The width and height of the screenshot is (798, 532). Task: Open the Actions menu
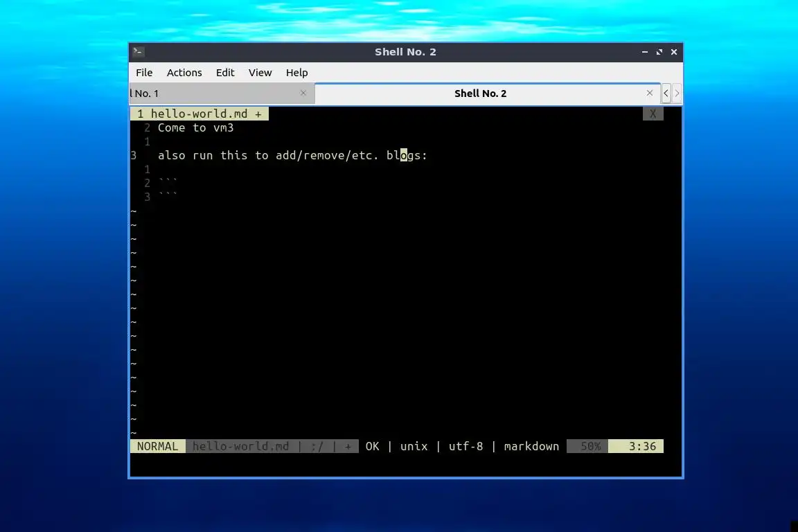(x=184, y=72)
